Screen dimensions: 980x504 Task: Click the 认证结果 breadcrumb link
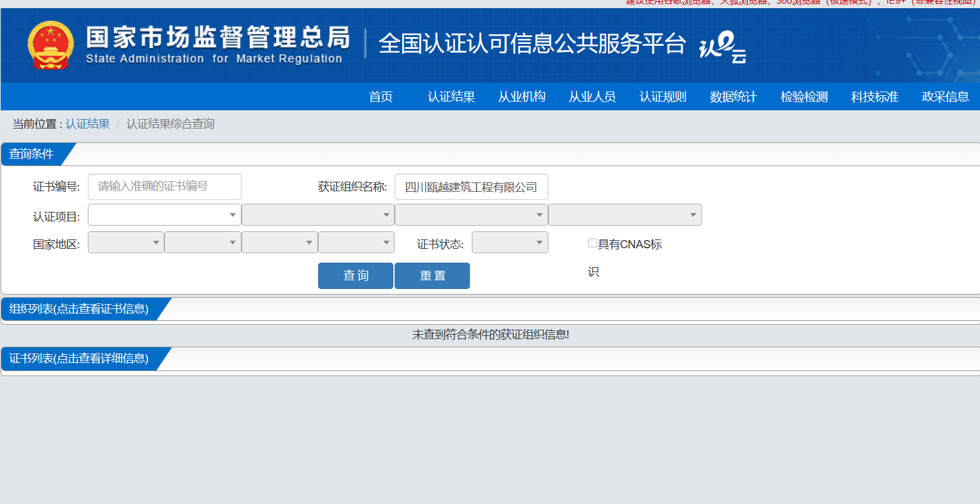point(88,124)
